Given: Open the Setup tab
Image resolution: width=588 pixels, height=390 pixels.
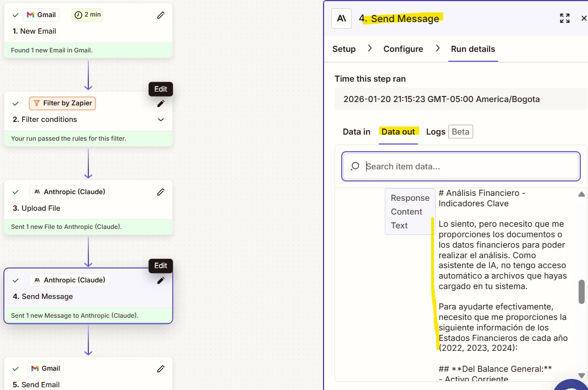Looking at the screenshot, I should [x=344, y=49].
